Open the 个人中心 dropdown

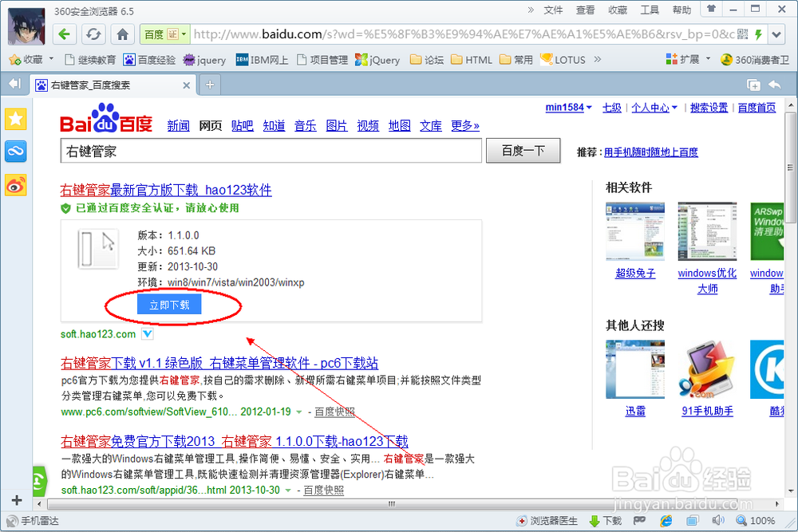pos(654,108)
